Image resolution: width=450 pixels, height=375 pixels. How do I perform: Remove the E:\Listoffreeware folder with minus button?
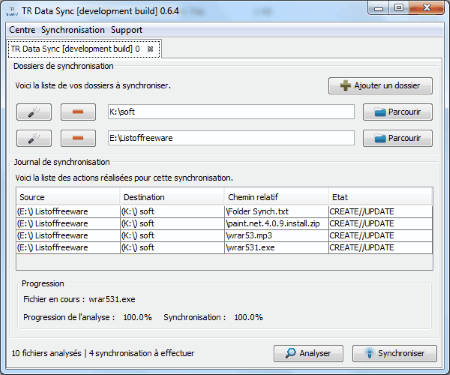coord(78,138)
